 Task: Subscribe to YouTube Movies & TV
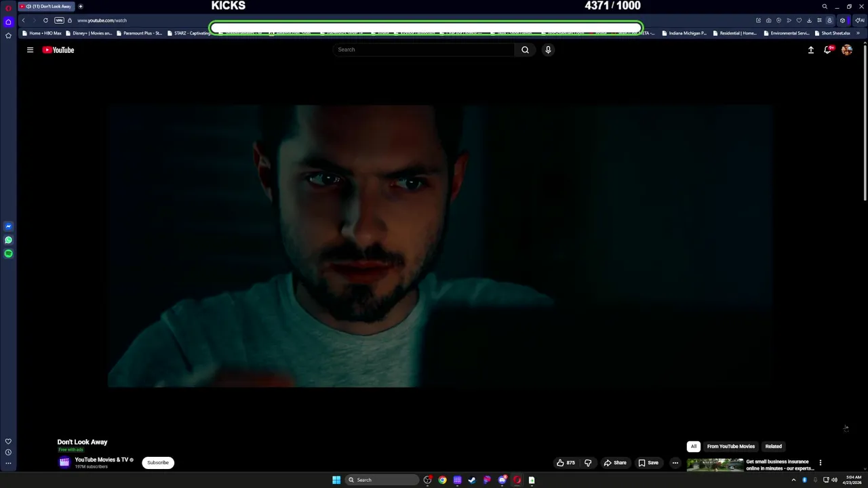(158, 463)
